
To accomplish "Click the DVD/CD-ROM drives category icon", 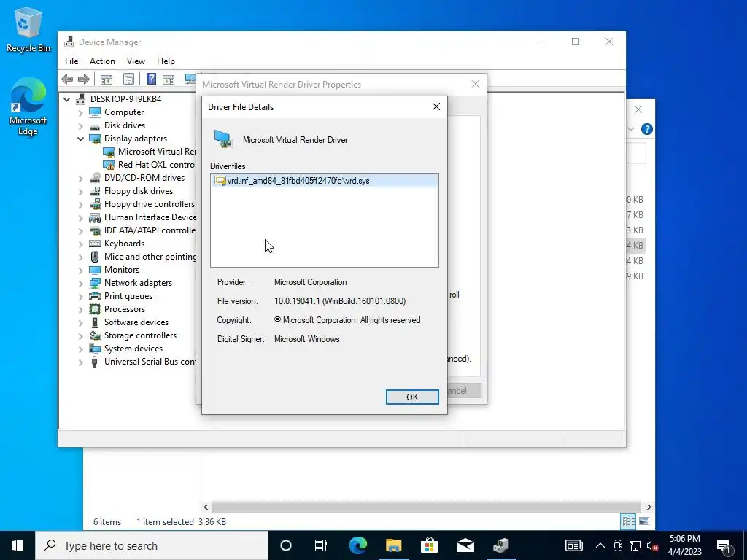I will tap(95, 178).
